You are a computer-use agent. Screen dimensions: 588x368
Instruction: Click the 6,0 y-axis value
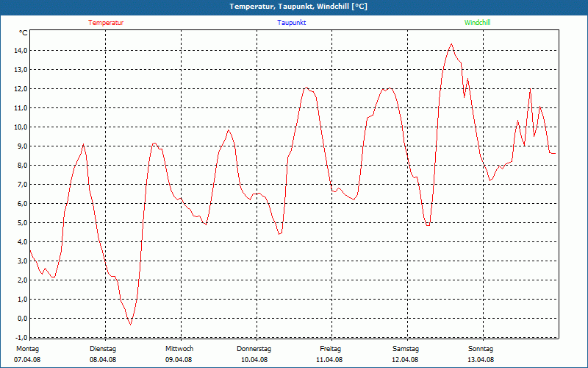pyautogui.click(x=22, y=204)
